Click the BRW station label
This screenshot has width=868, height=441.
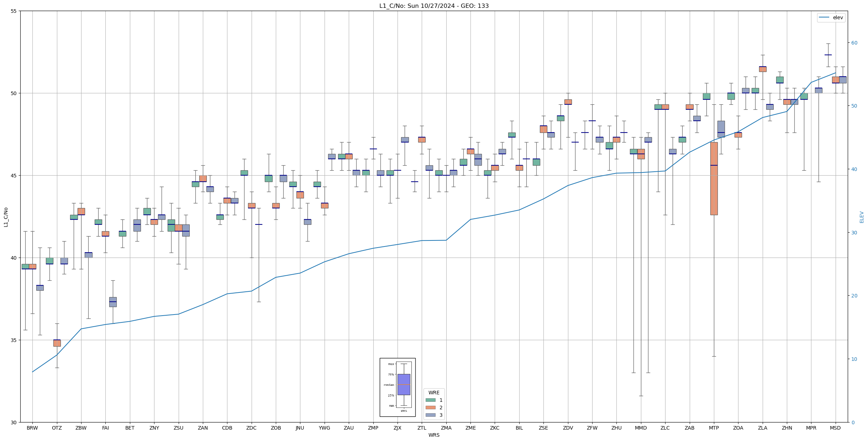(x=32, y=428)
